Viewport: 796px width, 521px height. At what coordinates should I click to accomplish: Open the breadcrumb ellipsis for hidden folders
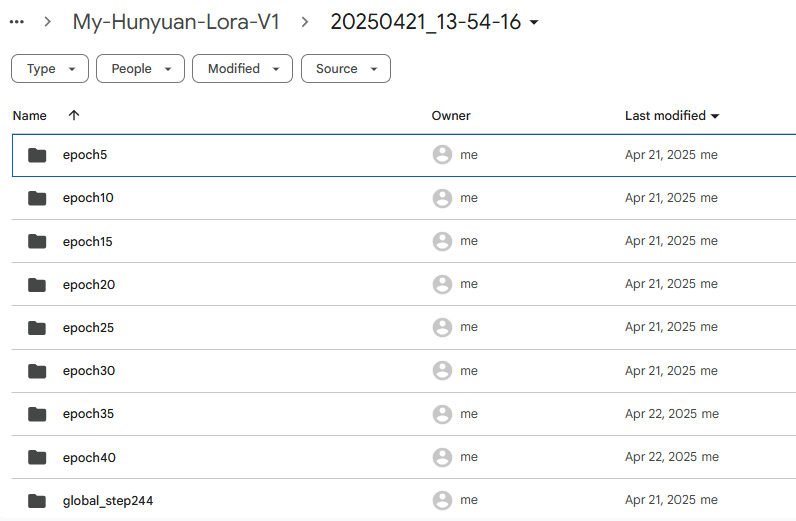pos(17,22)
